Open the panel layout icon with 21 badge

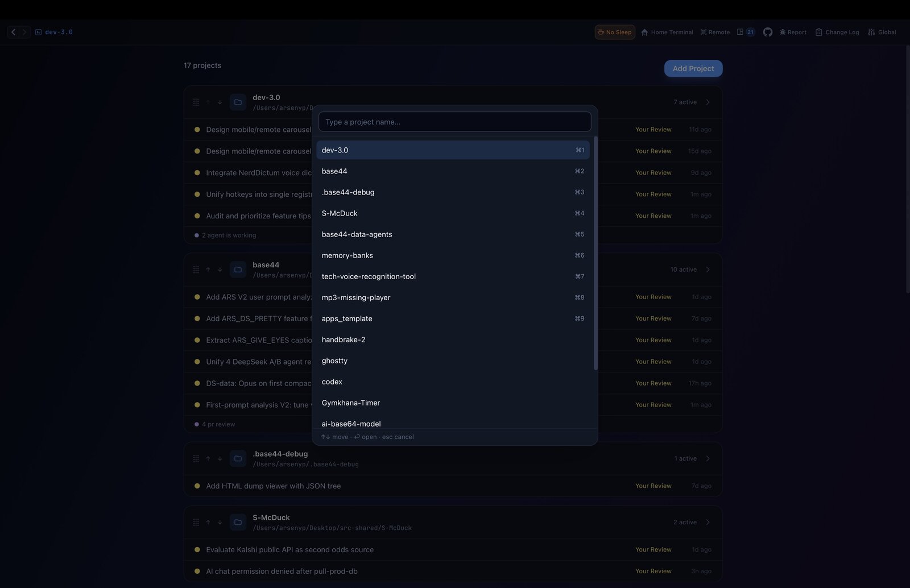pos(746,32)
